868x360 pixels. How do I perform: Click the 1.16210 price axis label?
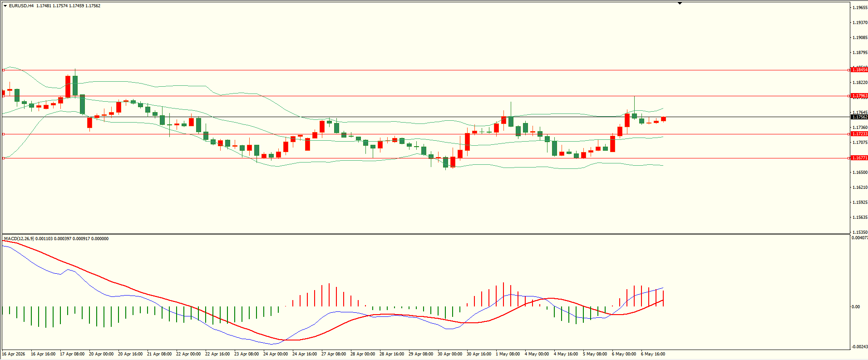pos(860,187)
